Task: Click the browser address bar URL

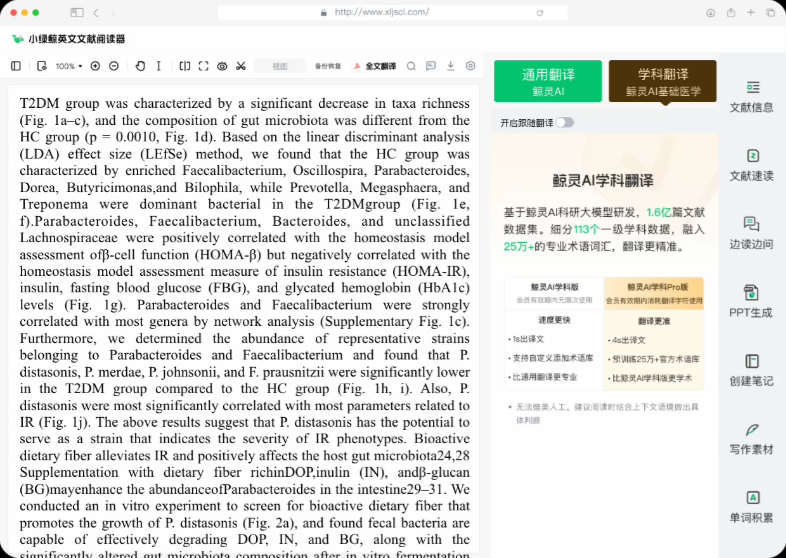Action: [382, 12]
